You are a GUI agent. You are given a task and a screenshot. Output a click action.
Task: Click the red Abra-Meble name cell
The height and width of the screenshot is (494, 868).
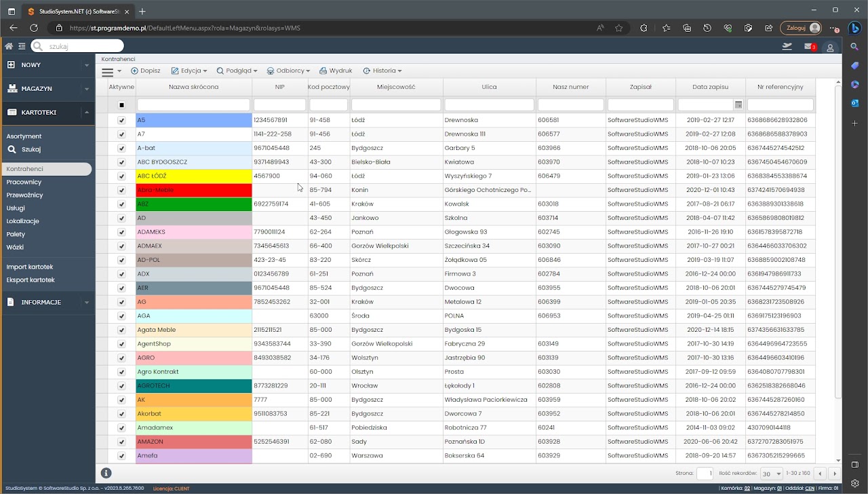[193, 190]
